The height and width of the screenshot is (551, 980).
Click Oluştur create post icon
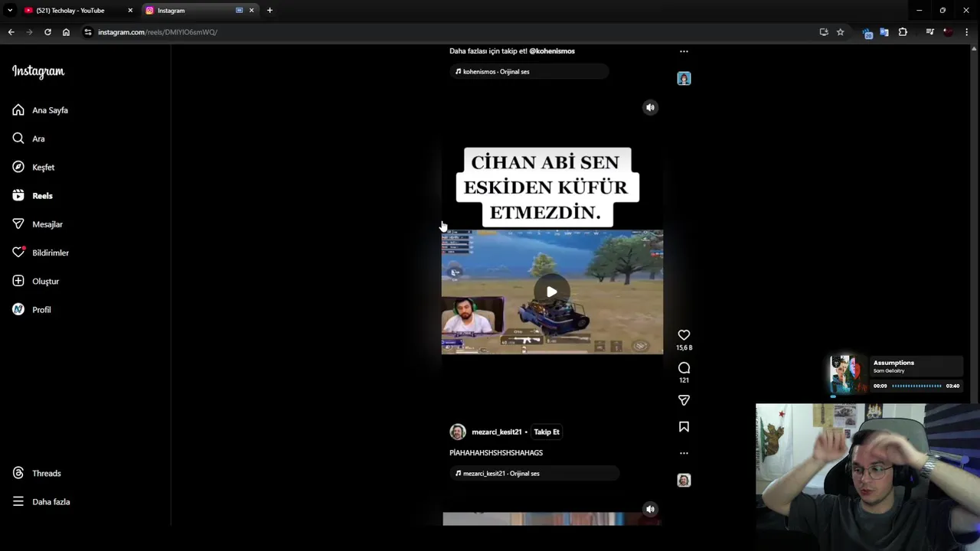(x=18, y=281)
